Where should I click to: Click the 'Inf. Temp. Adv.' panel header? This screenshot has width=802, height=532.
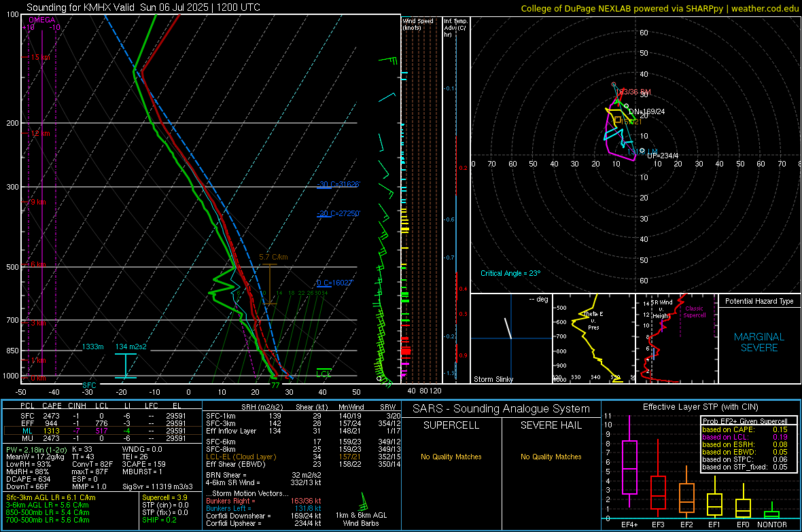(x=455, y=28)
